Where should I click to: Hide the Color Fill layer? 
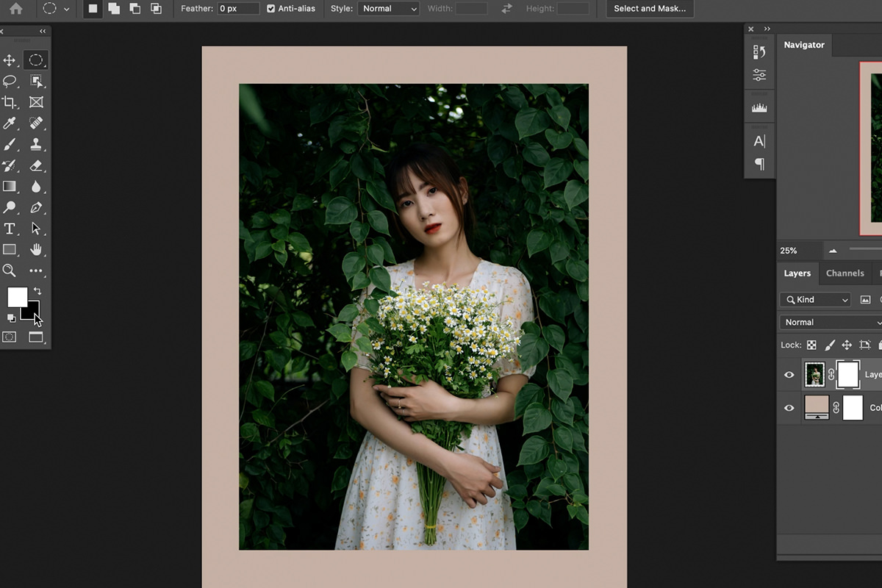(789, 407)
